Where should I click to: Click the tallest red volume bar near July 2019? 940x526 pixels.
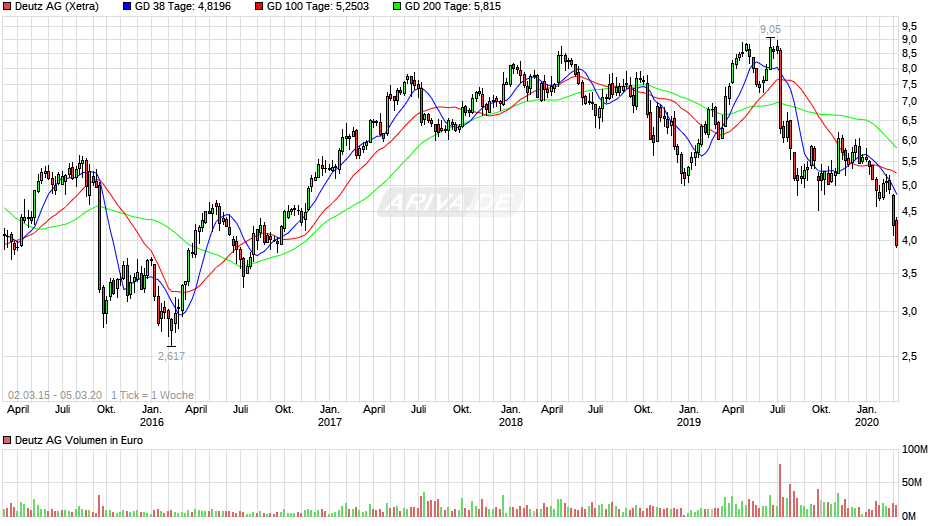coord(780,490)
